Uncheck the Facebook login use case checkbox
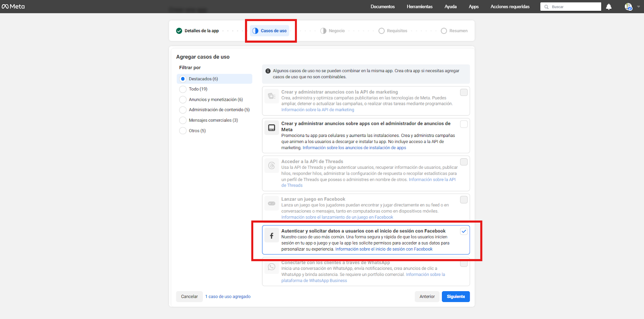The height and width of the screenshot is (319, 644). 464,231
